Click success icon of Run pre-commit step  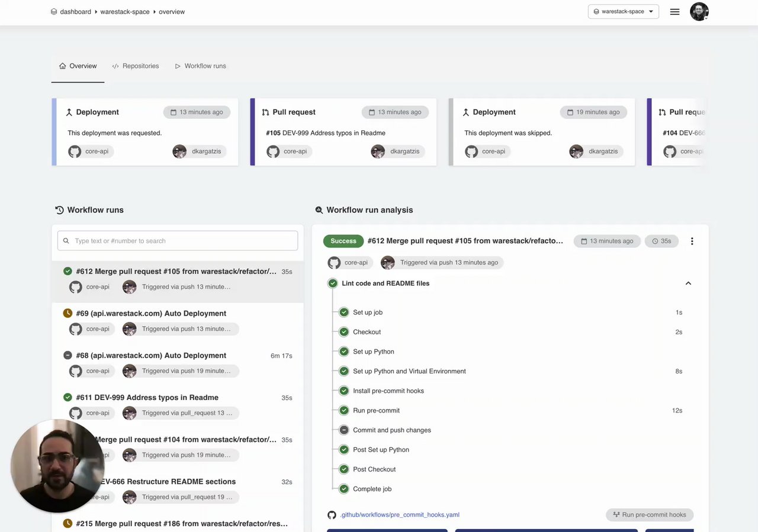pos(344,410)
